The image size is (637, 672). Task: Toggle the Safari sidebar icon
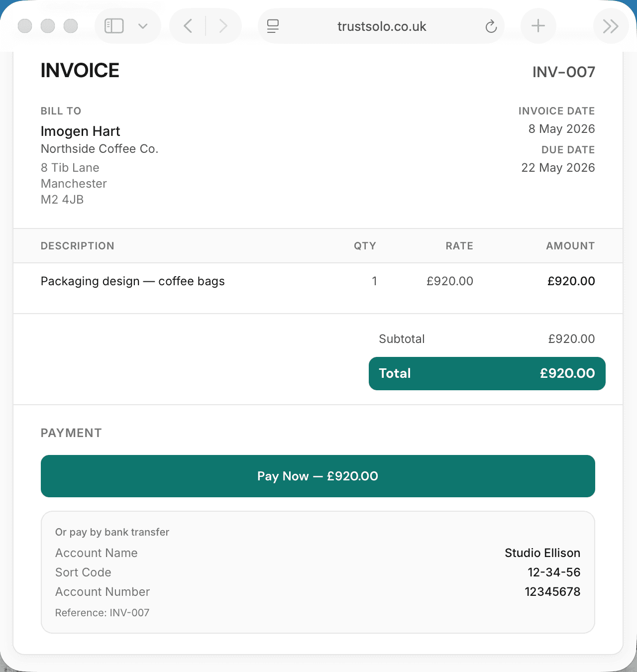pyautogui.click(x=114, y=26)
